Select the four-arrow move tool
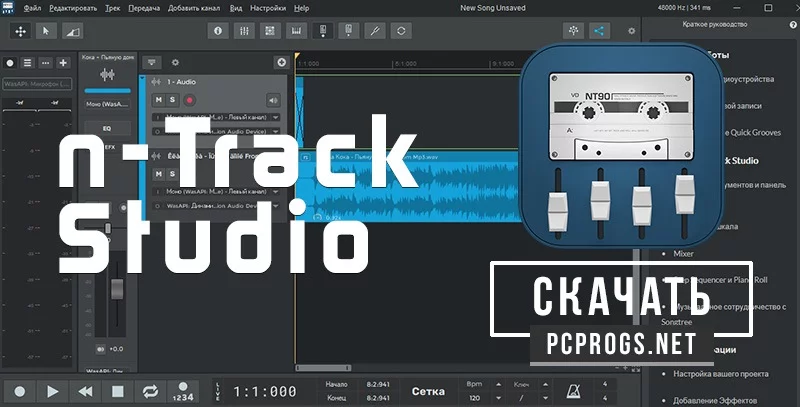 [x=20, y=32]
